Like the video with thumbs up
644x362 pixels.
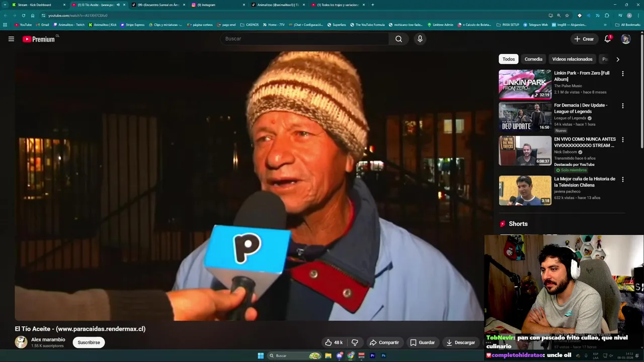pos(334,342)
